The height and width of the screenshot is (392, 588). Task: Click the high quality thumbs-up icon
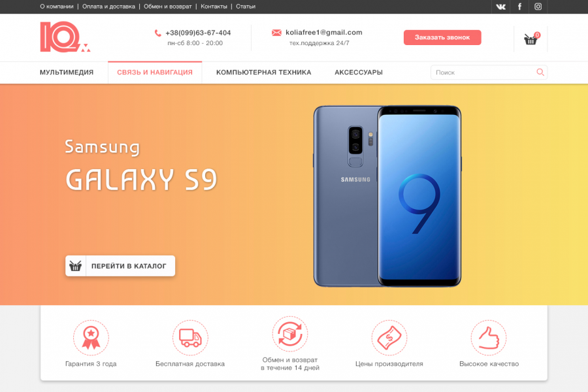coord(489,338)
